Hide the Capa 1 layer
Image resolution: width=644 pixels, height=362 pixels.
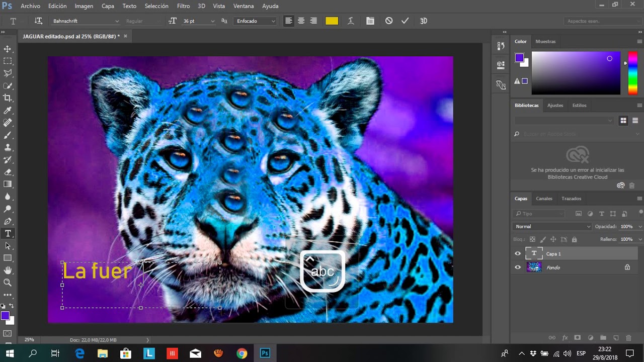click(518, 254)
